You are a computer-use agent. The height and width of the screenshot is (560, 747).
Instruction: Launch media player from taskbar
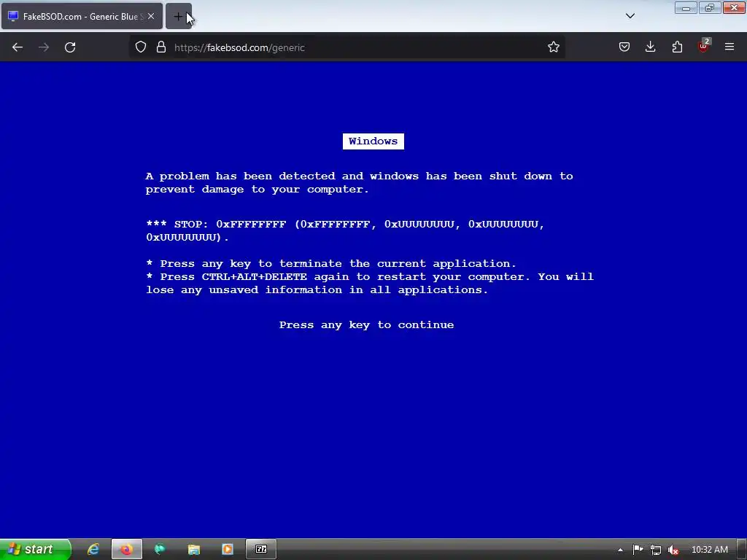click(x=228, y=549)
